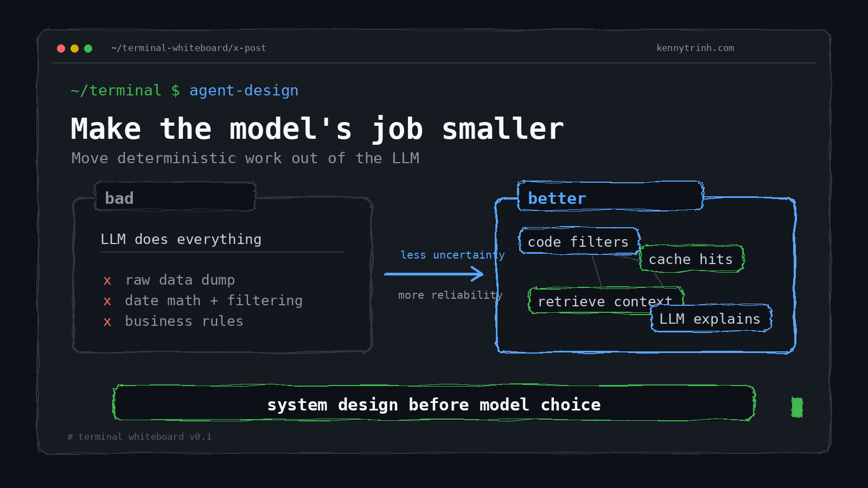Open the kennytrinh.com link
868x488 pixels.
(695, 48)
